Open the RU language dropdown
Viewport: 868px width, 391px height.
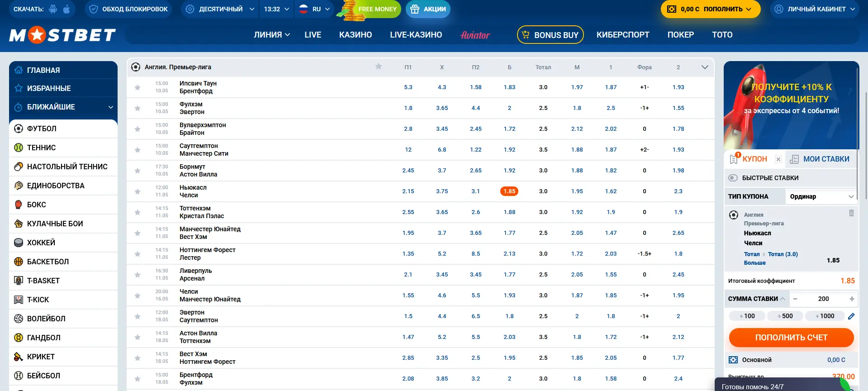point(314,9)
